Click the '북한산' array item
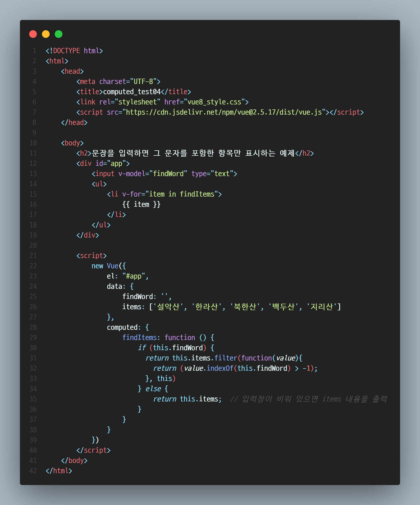The width and height of the screenshot is (420, 505). tap(245, 307)
